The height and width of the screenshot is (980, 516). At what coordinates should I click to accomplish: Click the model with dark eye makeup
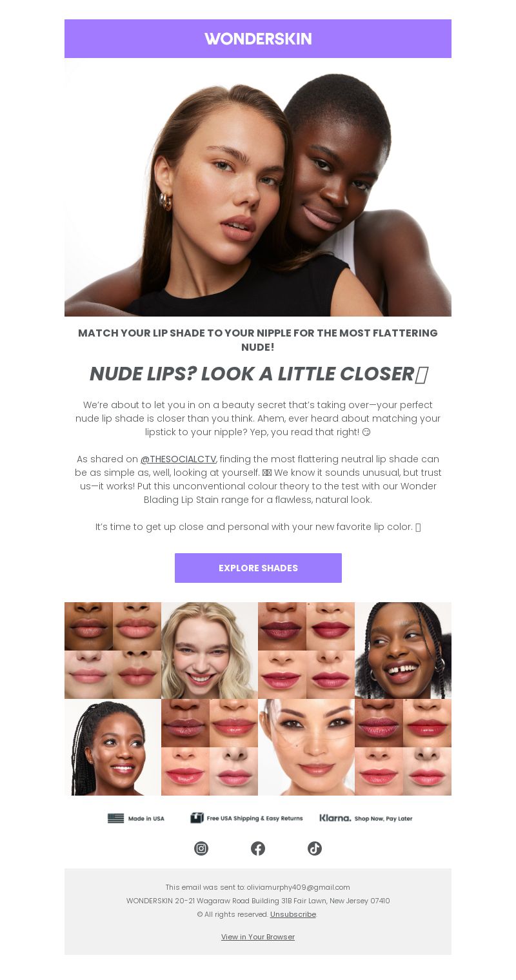tap(306, 747)
